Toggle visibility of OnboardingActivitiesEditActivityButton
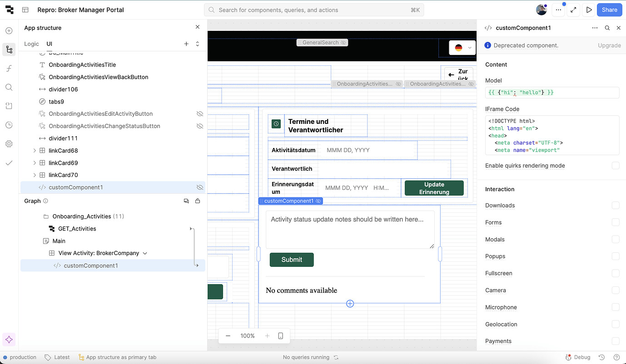The height and width of the screenshot is (364, 626). [199, 113]
